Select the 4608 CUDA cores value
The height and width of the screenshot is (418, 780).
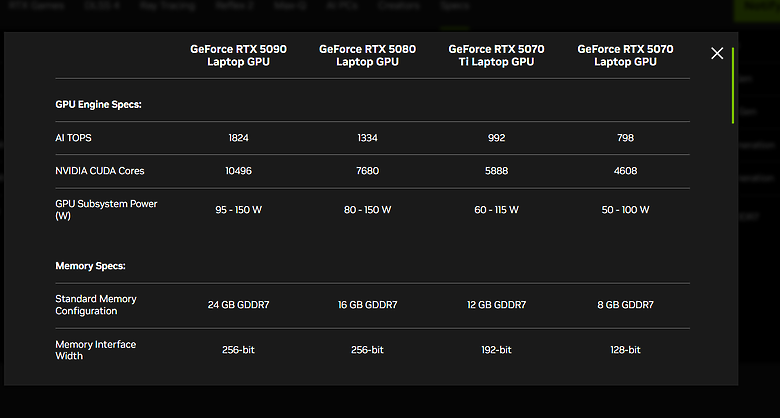click(625, 171)
